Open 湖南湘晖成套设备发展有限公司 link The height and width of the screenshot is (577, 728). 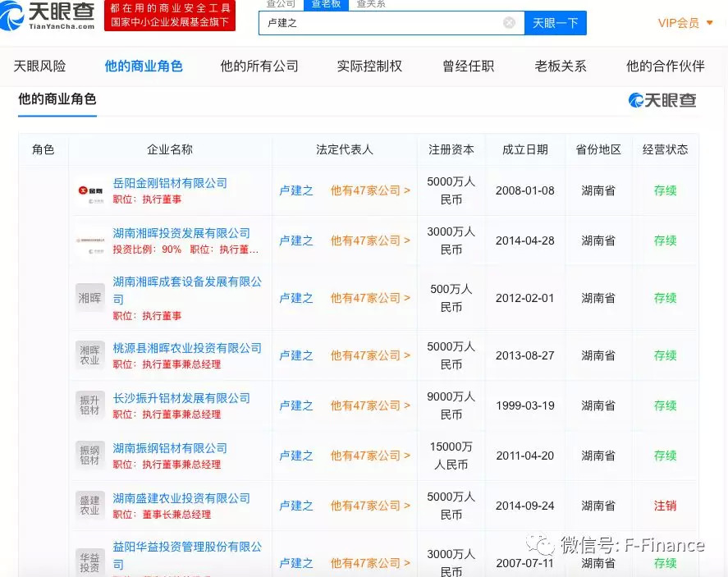coord(187,290)
